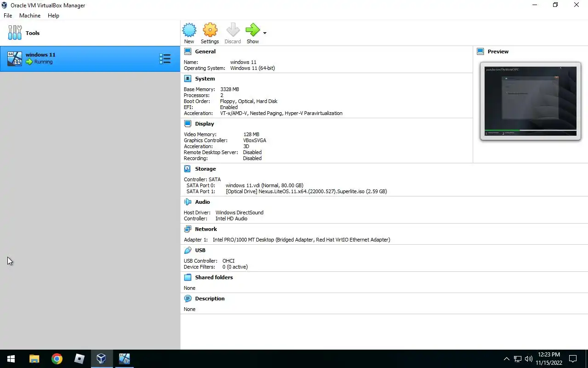This screenshot has width=588, height=368.
Task: Click the System section chip icon
Action: click(x=187, y=79)
